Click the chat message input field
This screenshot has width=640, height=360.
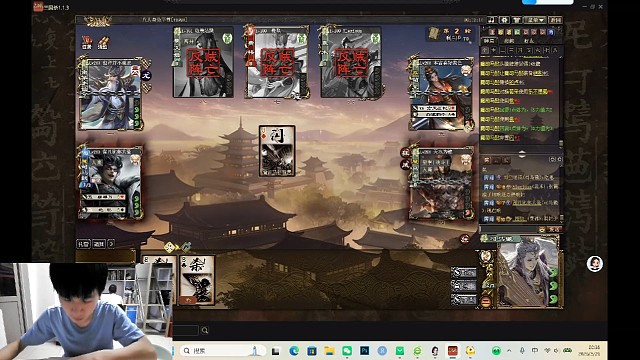(509, 229)
